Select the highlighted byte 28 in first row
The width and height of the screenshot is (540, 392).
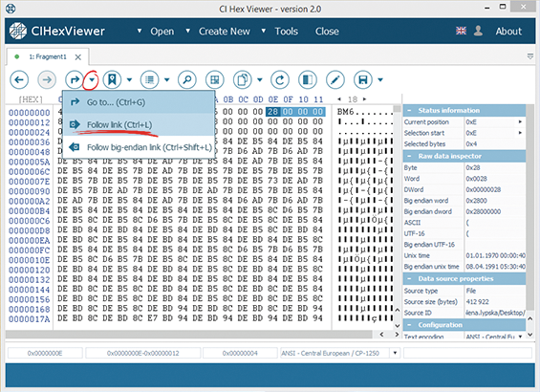coord(272,112)
